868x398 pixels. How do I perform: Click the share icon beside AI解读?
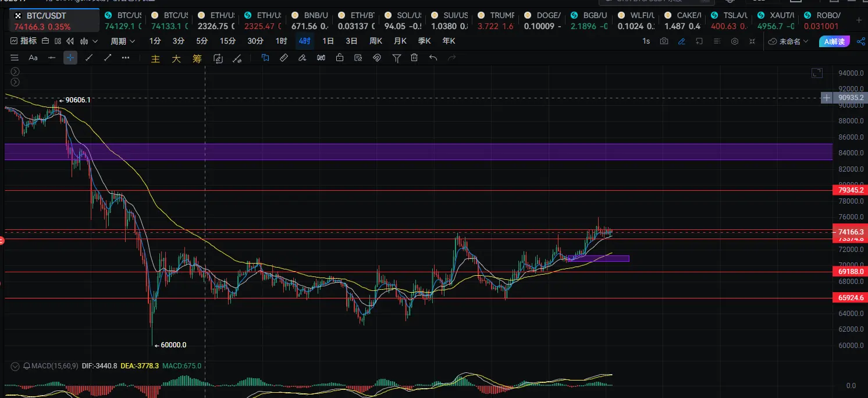(860, 41)
